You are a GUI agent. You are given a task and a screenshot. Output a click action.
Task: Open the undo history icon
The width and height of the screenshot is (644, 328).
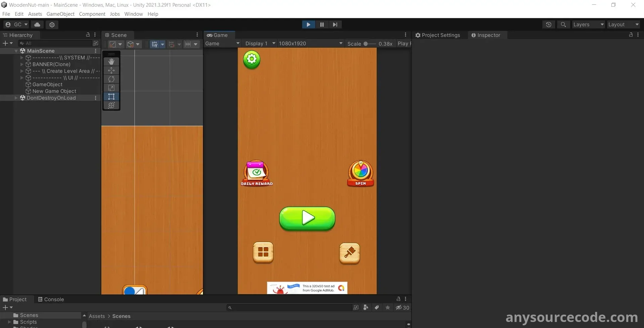(548, 24)
